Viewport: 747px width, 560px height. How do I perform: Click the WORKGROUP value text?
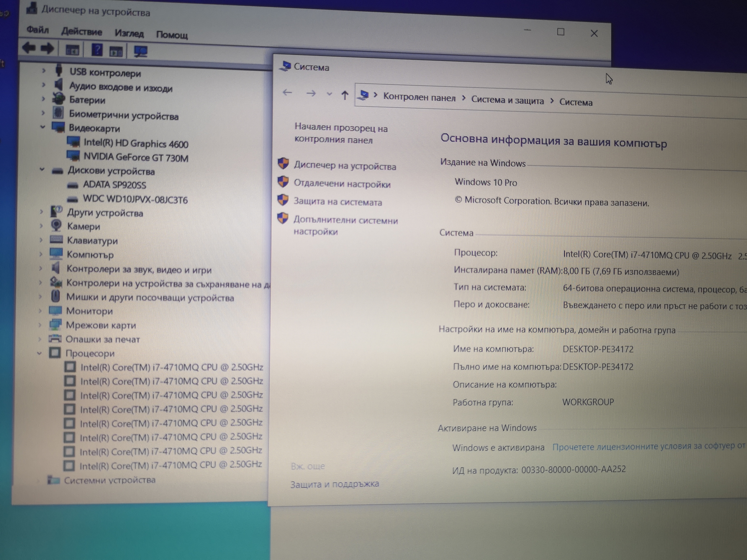588,402
